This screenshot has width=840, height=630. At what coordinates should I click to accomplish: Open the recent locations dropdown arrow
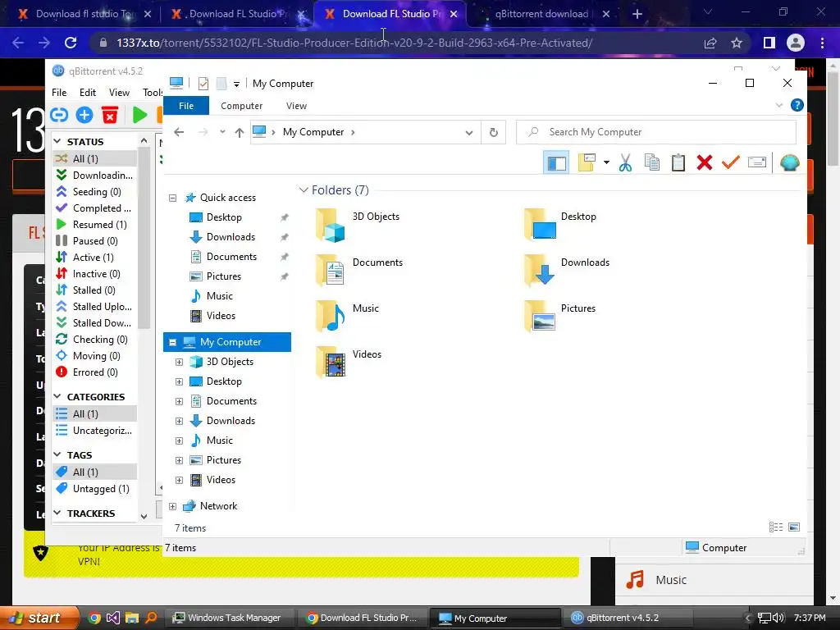[x=222, y=132]
